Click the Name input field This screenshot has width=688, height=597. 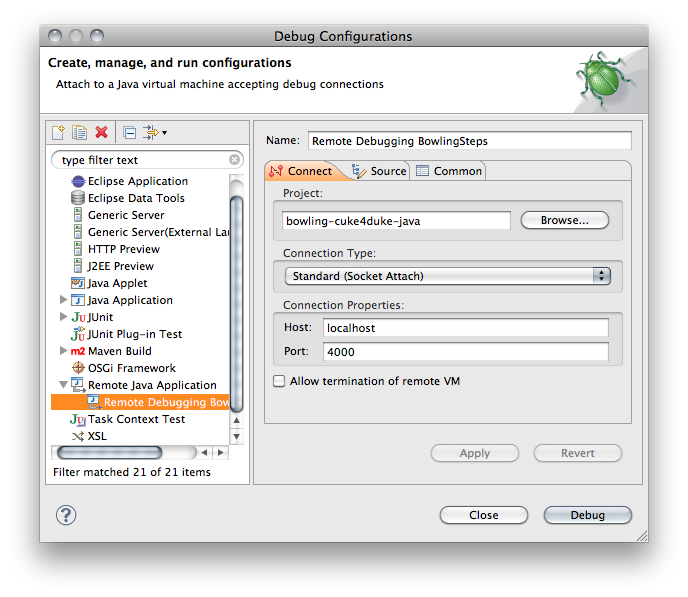click(469, 141)
